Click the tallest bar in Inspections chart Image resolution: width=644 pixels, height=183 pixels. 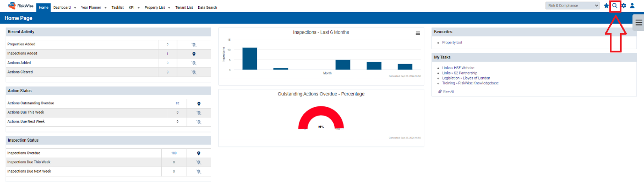[x=250, y=59]
